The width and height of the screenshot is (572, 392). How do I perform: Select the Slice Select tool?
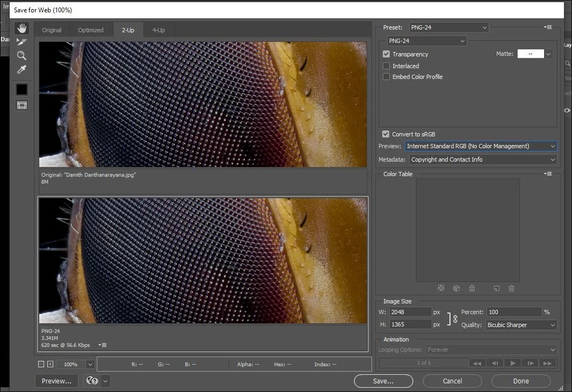tap(22, 41)
